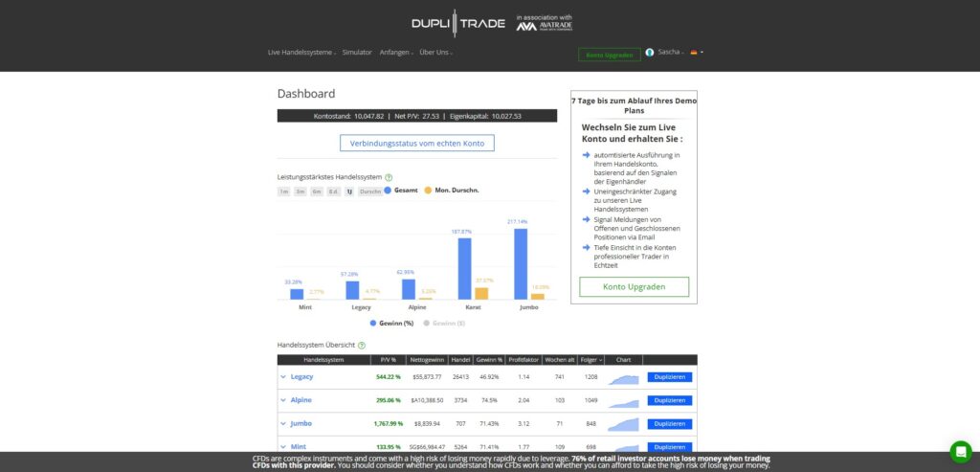Sort by the Profitfaktor column header
This screenshot has width=980, height=472.
click(x=523, y=360)
